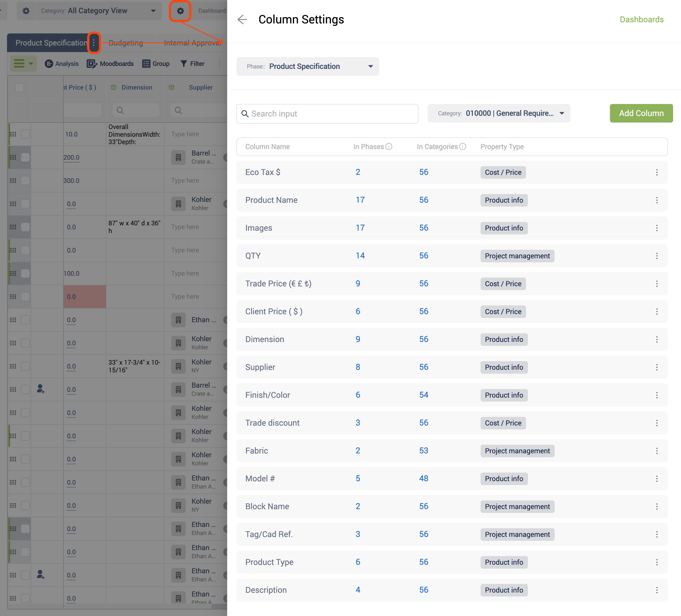The height and width of the screenshot is (616, 681).
Task: Tick the checkbox on the 200.0 price row
Action: pos(25,157)
